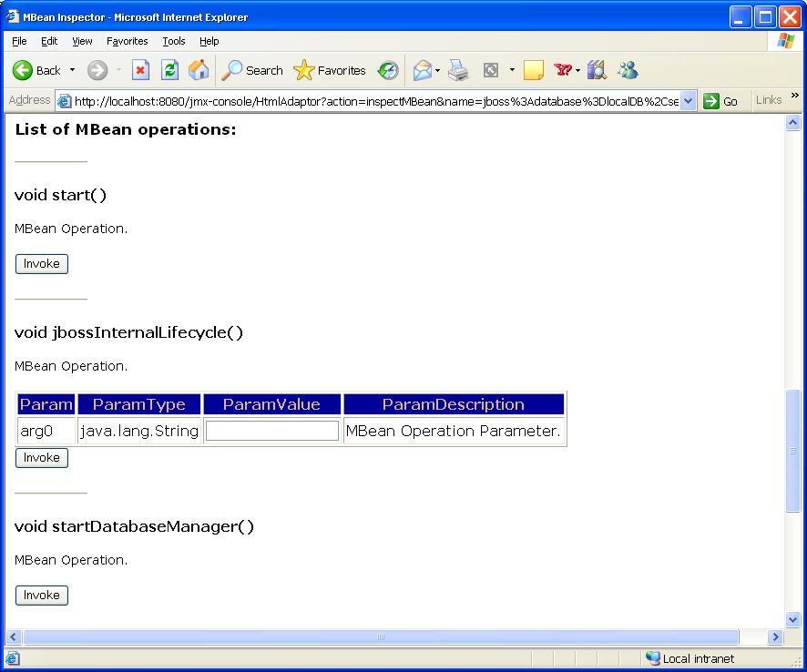This screenshot has width=807, height=672.
Task: Invoke the startDatabaseManager() operation
Action: 42,596
